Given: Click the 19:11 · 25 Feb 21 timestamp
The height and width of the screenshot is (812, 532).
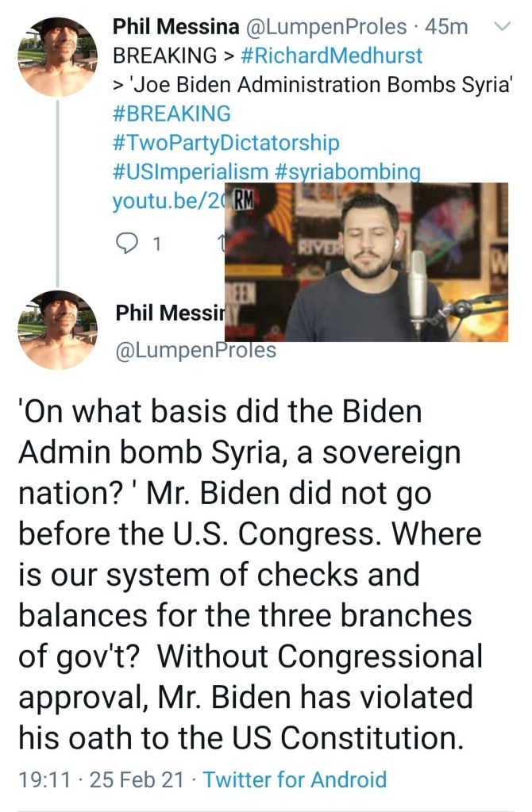Looking at the screenshot, I should point(102,779).
